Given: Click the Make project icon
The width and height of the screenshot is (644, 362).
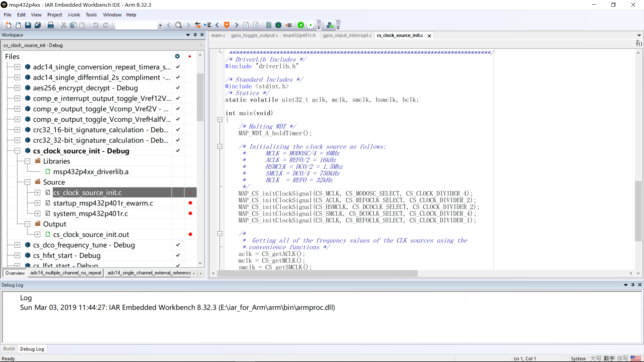Looking at the screenshot, I should tap(278, 25).
